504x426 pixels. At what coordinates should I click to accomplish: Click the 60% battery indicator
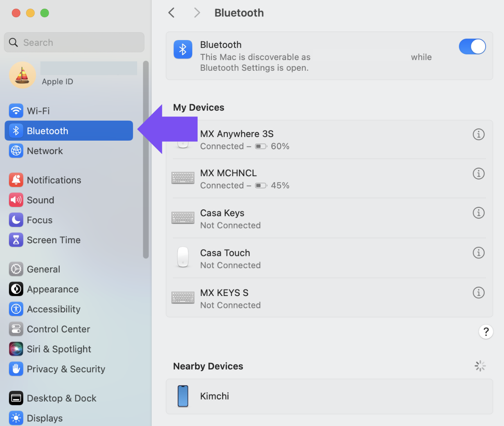point(272,146)
